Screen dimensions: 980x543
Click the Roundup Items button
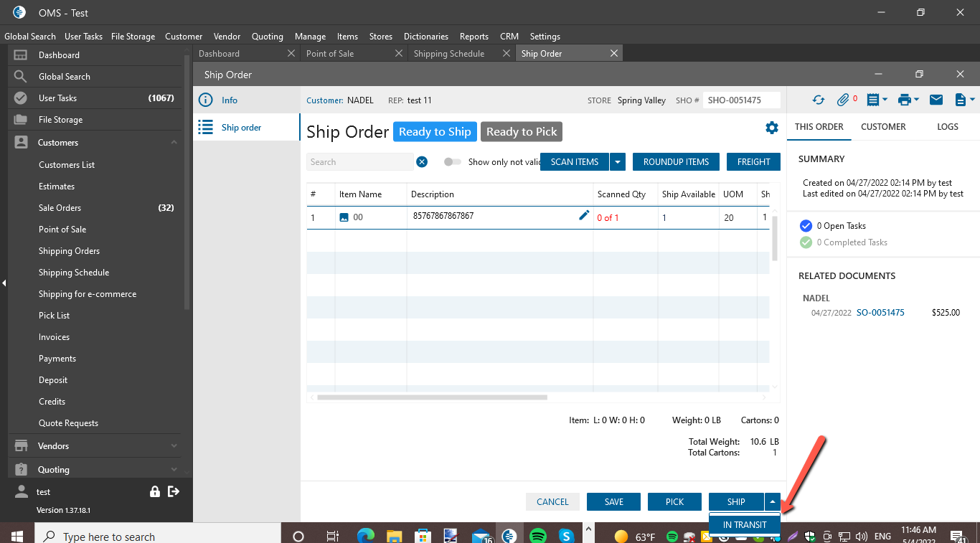[676, 162]
